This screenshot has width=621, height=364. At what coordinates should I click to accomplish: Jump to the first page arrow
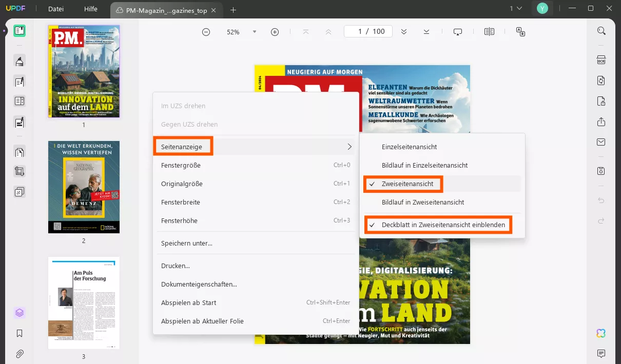(x=306, y=32)
